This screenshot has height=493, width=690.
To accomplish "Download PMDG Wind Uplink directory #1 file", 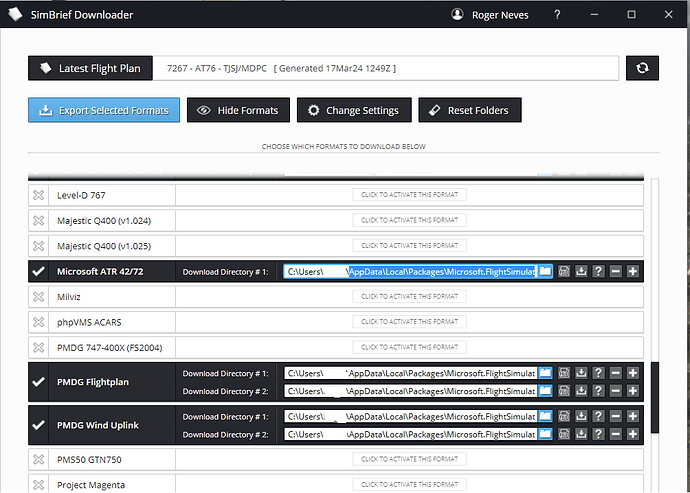I will coord(581,417).
